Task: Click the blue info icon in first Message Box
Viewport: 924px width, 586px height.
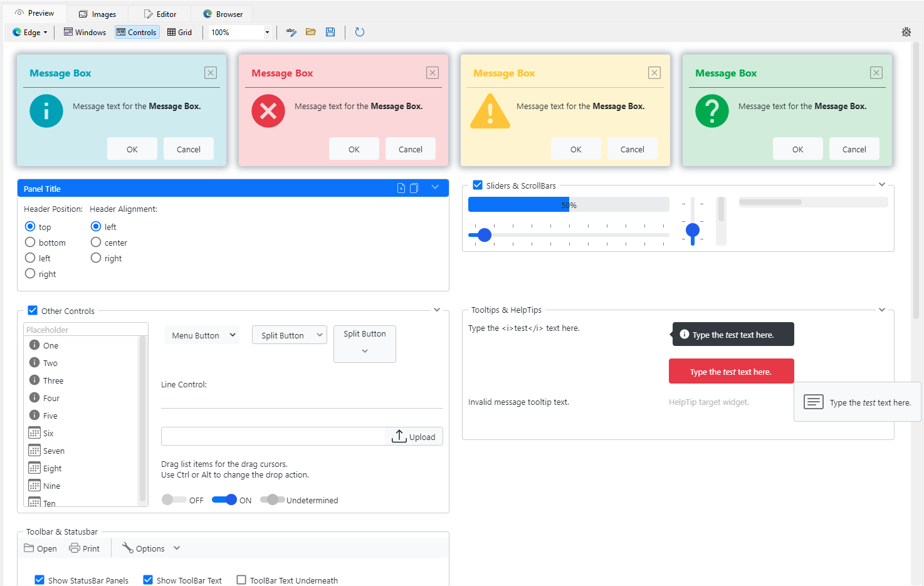Action: (46, 111)
